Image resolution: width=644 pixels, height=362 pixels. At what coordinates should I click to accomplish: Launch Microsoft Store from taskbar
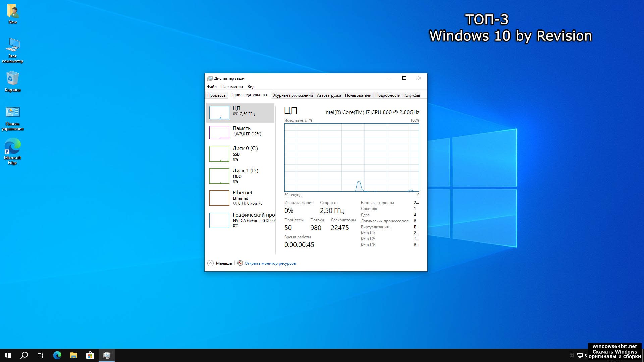(90, 355)
